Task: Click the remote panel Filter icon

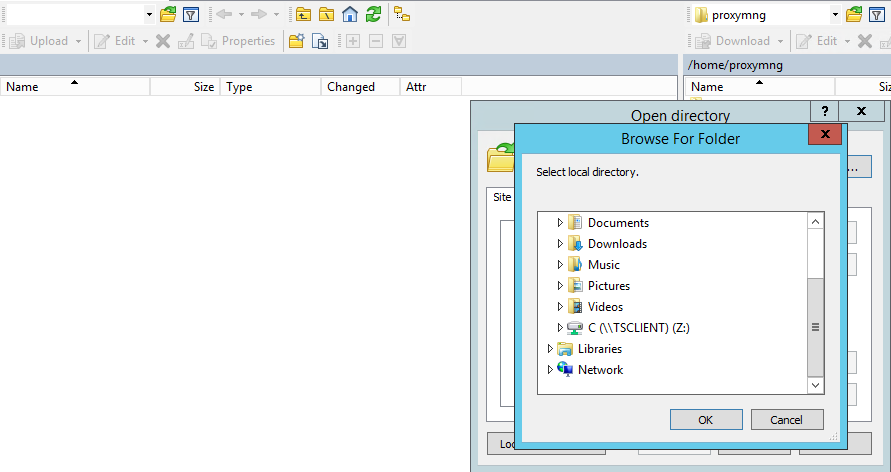Action: (877, 14)
